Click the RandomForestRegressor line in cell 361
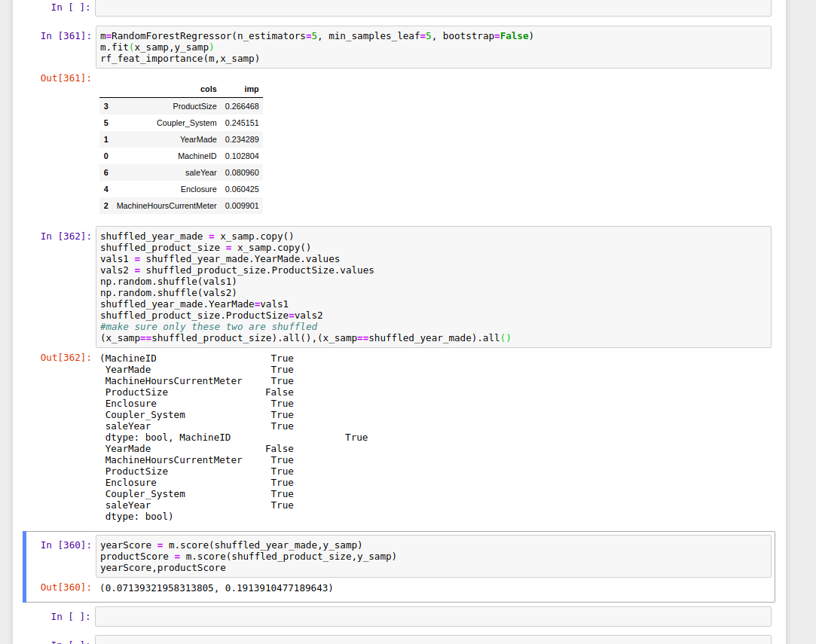This screenshot has width=816, height=644. [316, 36]
